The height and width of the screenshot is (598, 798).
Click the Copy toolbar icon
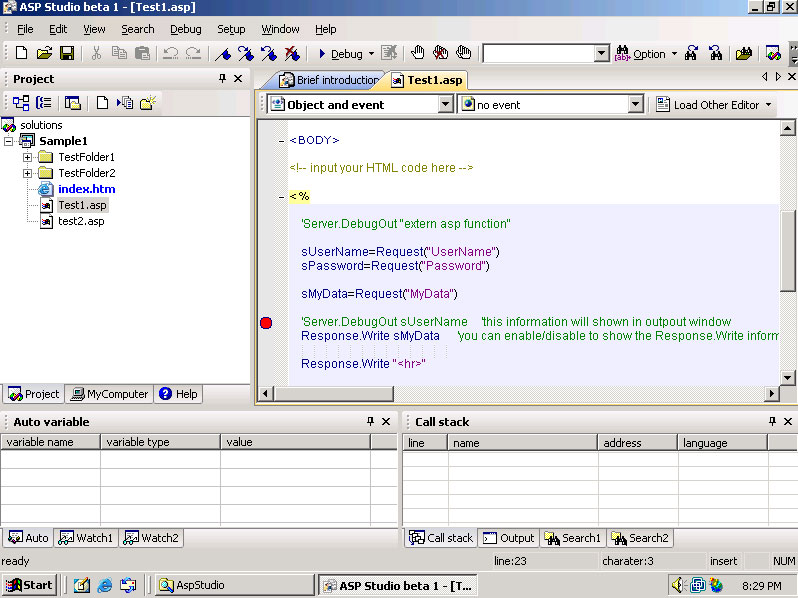pyautogui.click(x=119, y=53)
